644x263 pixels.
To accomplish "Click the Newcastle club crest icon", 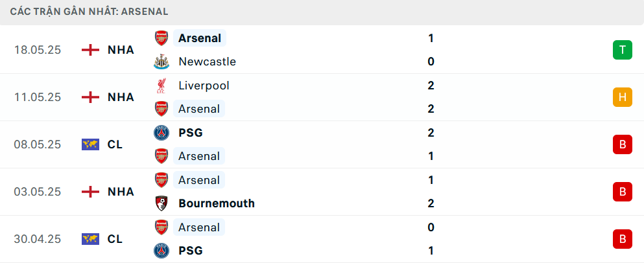I will (161, 62).
